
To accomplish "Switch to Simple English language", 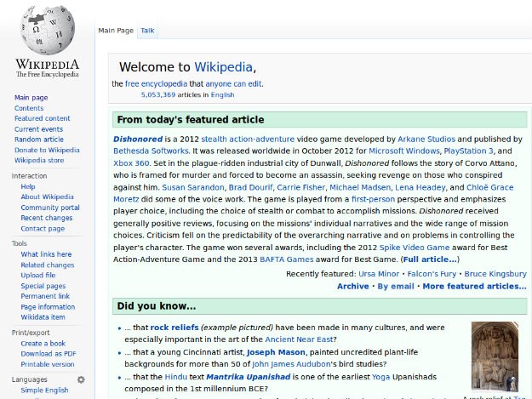I will [44, 390].
